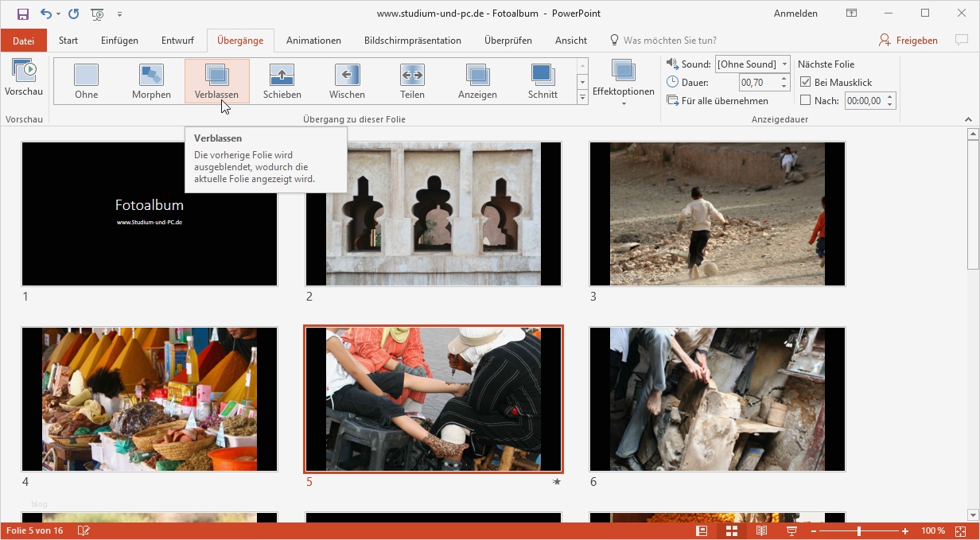
Task: Click the Anmelden link
Action: point(795,13)
